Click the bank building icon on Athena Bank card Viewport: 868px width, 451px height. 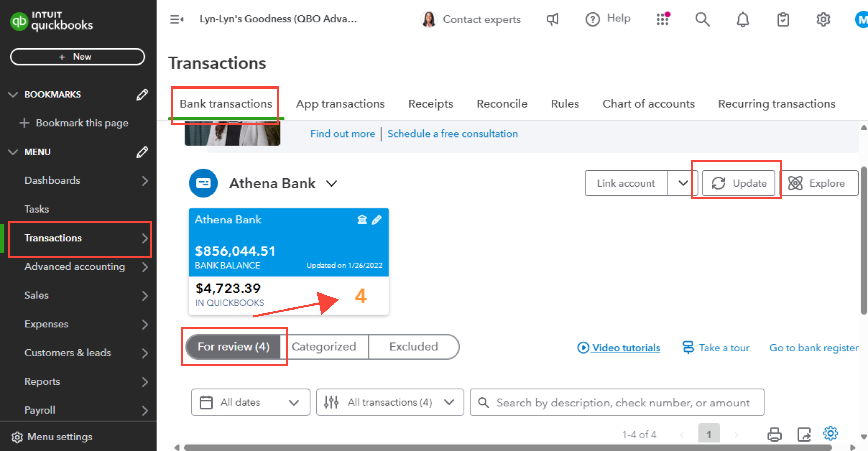click(362, 220)
